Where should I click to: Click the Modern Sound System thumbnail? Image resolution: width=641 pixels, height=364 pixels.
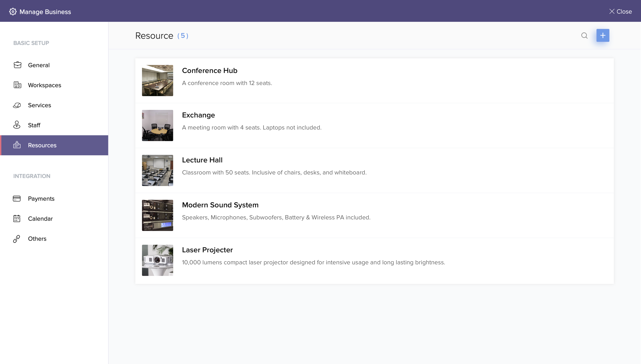pyautogui.click(x=157, y=215)
